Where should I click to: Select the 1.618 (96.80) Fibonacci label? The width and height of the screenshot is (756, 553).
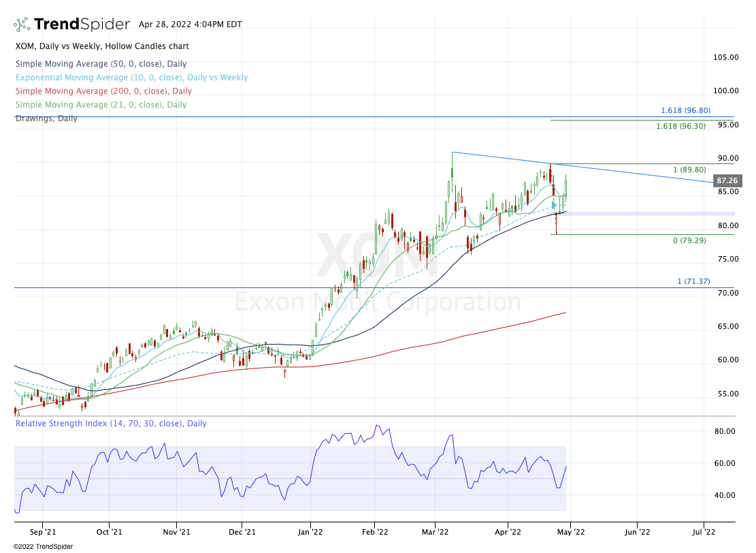tap(685, 110)
